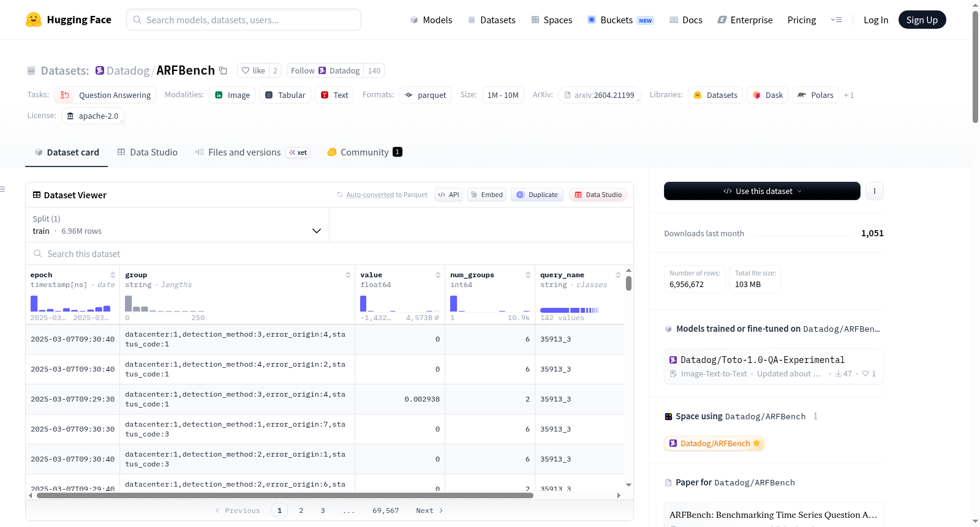Select the Tabular modality tag
980x527 pixels.
[285, 95]
